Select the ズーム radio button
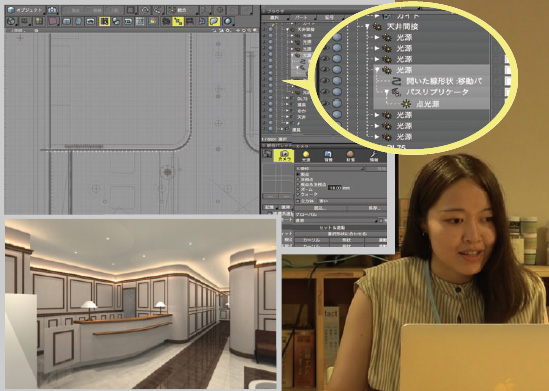 [x=298, y=189]
